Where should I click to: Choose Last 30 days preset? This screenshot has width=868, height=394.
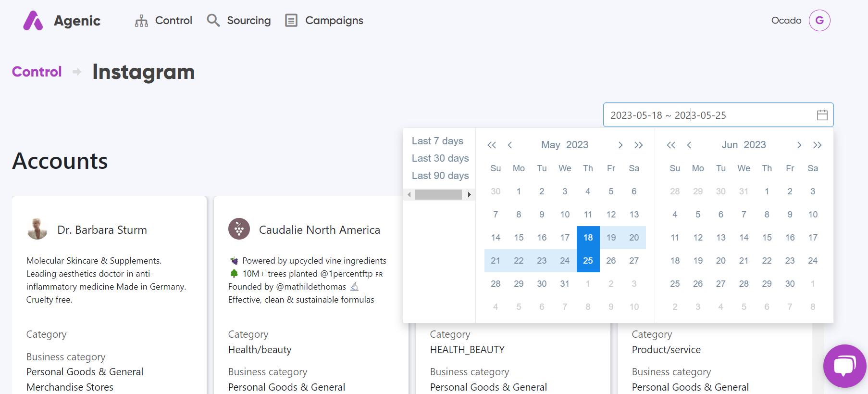(440, 158)
